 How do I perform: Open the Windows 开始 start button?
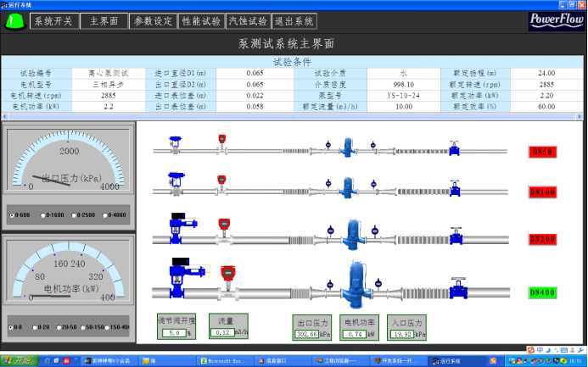[20, 361]
